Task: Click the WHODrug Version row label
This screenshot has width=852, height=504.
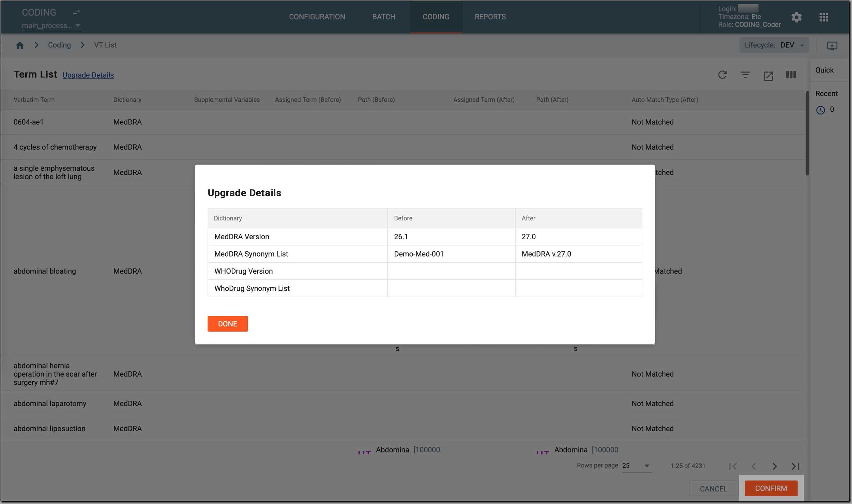Action: [243, 271]
